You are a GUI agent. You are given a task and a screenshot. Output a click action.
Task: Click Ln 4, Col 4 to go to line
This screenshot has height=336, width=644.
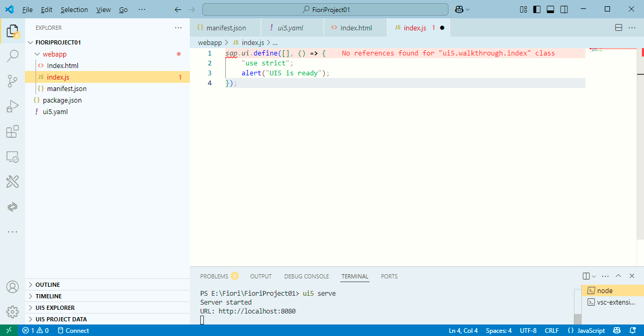tap(463, 330)
